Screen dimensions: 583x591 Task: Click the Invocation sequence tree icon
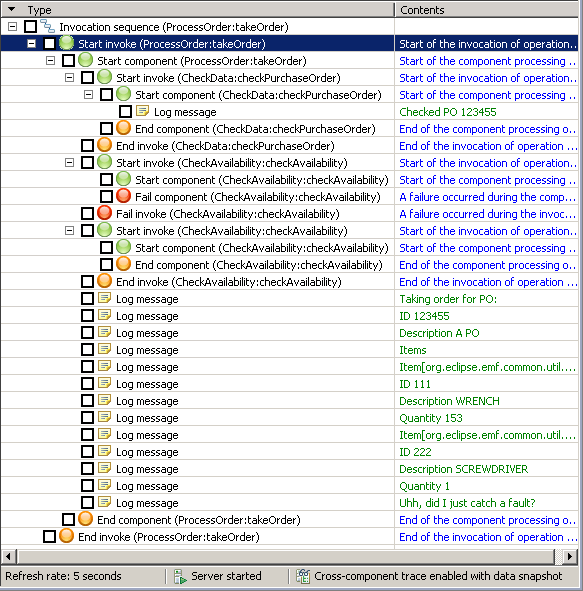pyautogui.click(x=47, y=26)
